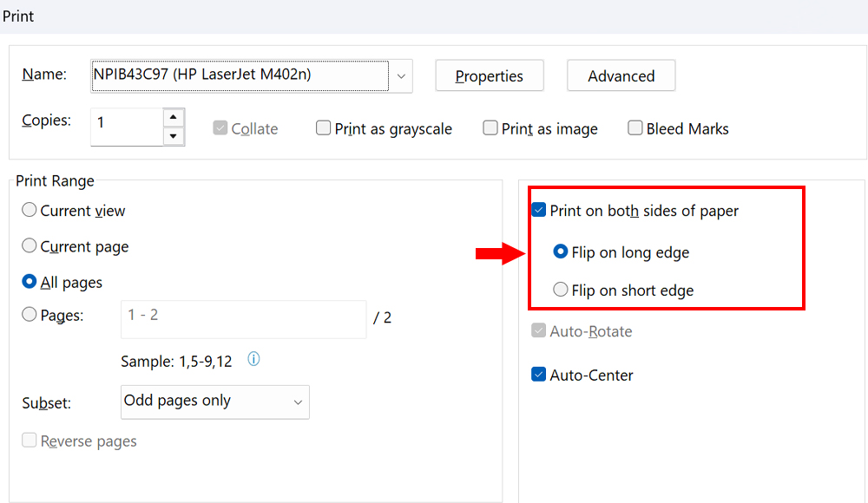Screen dimensions: 868x503
Task: Increment Copies using the up arrow
Action: point(174,116)
